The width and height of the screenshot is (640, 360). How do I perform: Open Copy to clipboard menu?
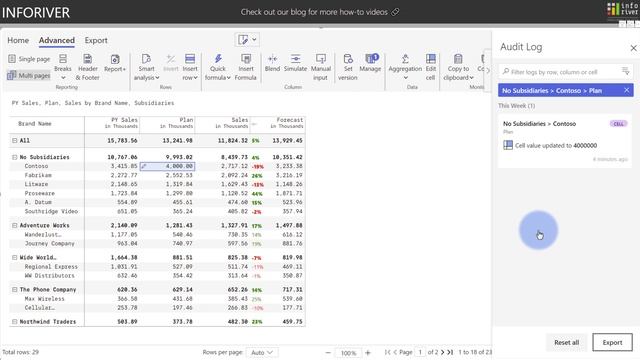coord(458,67)
